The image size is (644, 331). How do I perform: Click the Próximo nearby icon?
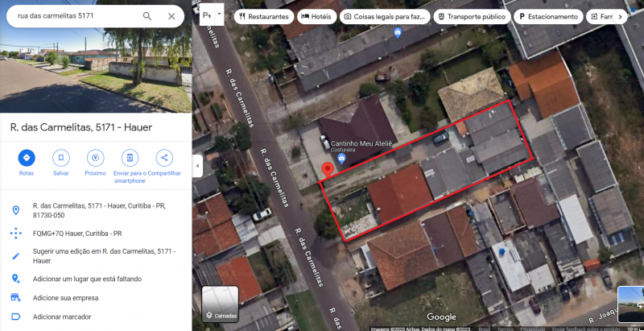tap(95, 158)
